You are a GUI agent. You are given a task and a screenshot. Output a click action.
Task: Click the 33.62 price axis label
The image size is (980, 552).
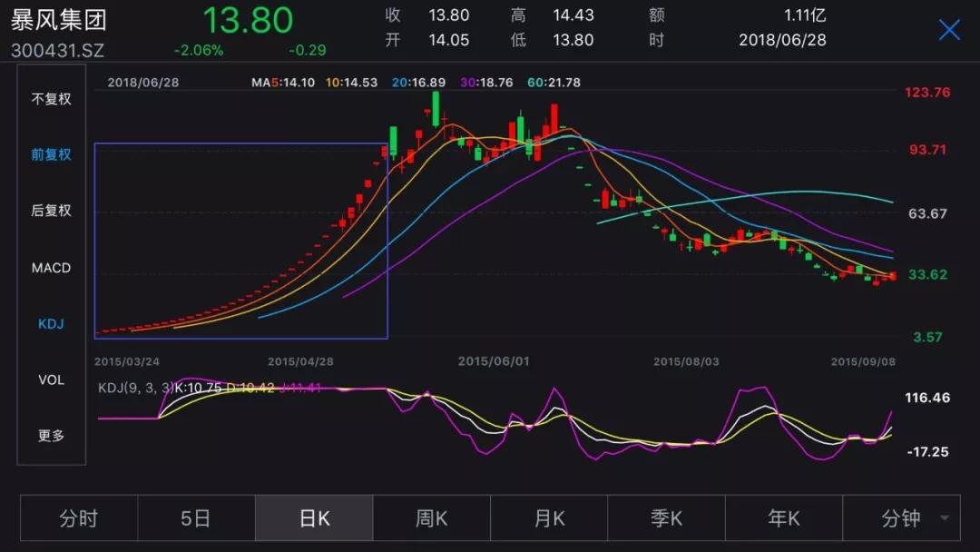click(x=927, y=274)
